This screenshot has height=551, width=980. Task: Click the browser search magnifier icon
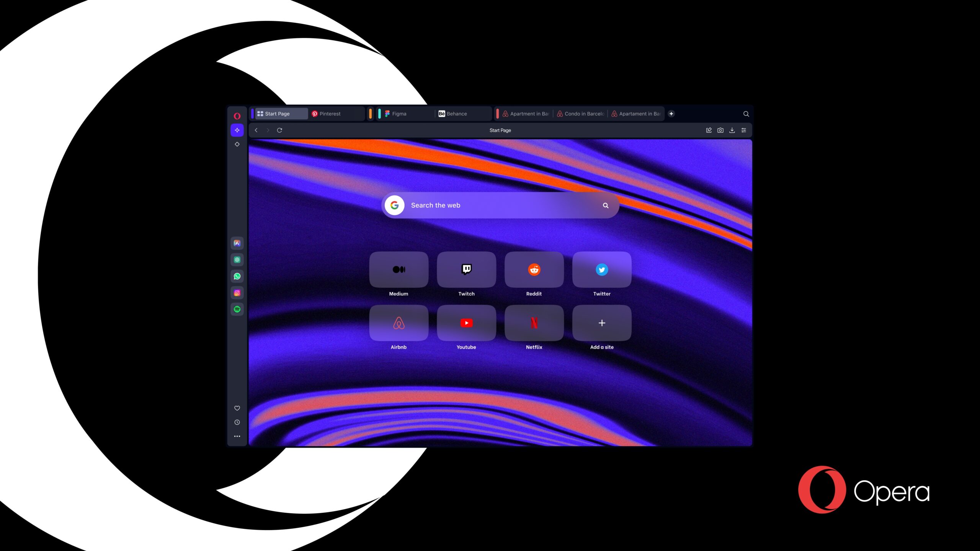point(746,114)
